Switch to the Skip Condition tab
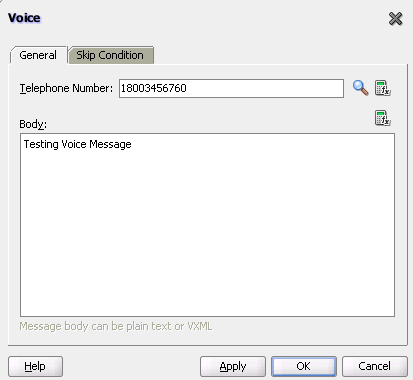 pos(111,55)
